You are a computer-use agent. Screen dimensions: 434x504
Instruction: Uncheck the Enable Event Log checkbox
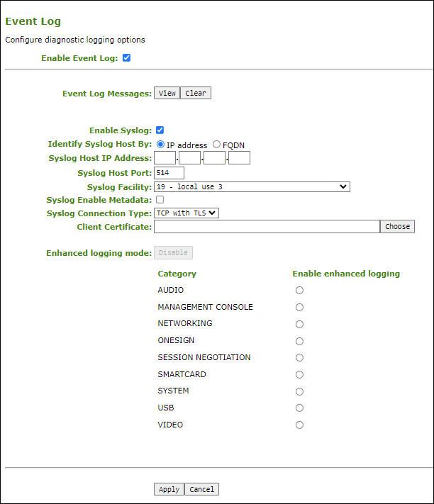pyautogui.click(x=127, y=58)
